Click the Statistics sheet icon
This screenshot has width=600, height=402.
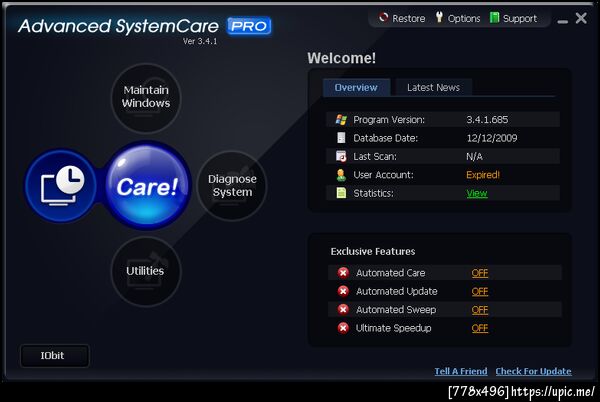(341, 193)
